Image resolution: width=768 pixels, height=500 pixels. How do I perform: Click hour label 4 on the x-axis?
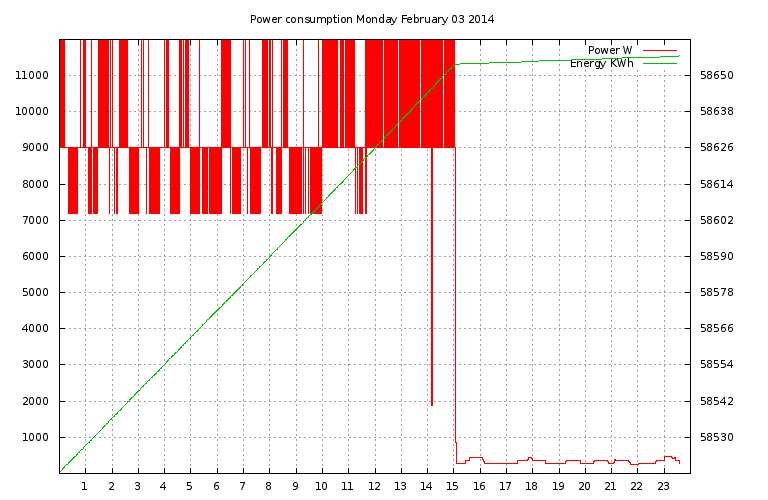[163, 486]
